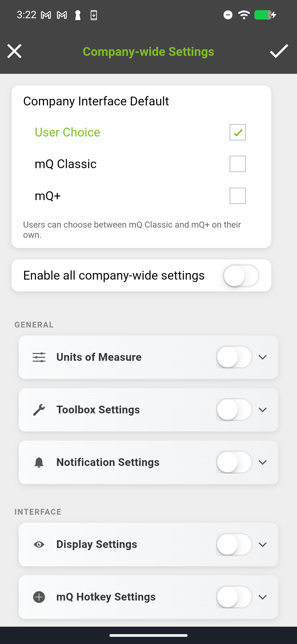
Task: Click the eye icon next to Display Settings
Action: pos(39,544)
